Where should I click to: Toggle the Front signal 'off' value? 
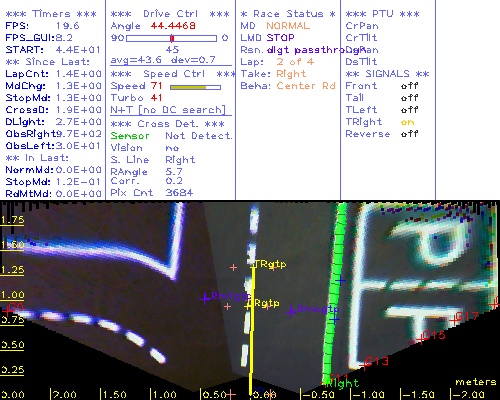coord(409,86)
